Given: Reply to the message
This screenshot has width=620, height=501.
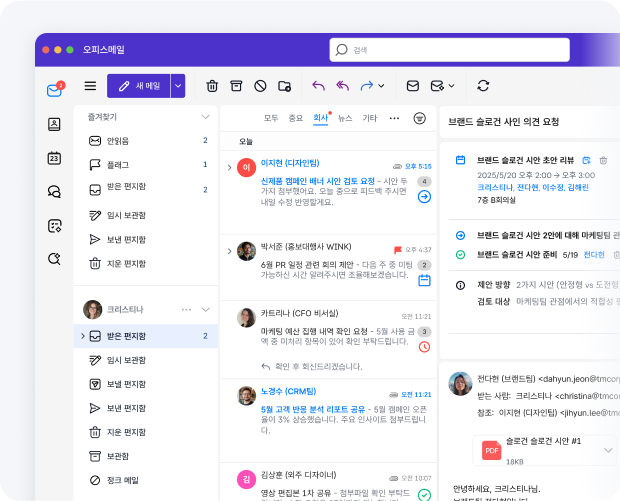Looking at the screenshot, I should (x=318, y=86).
